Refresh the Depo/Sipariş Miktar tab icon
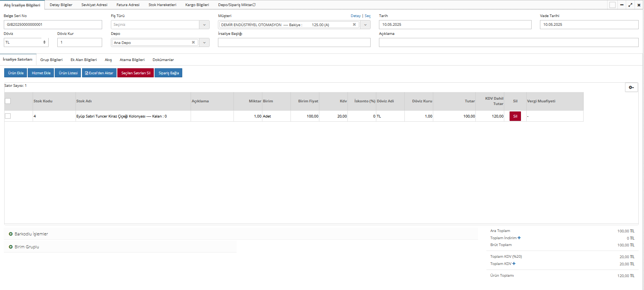 point(254,5)
